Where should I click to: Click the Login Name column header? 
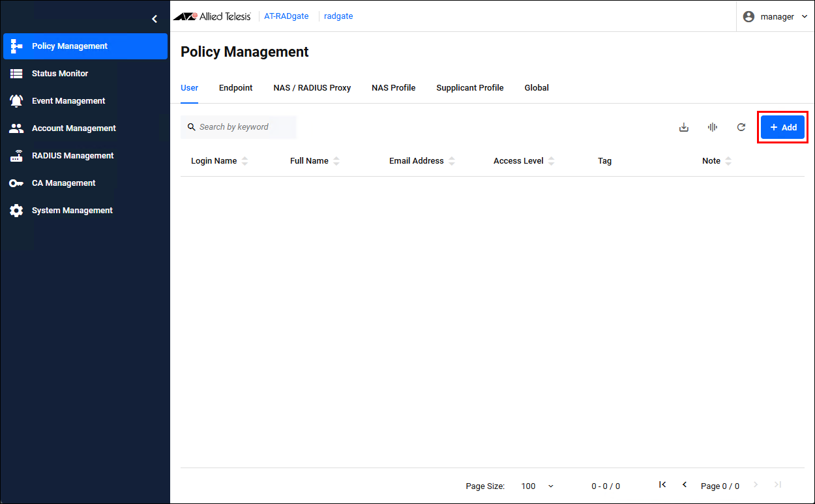214,161
